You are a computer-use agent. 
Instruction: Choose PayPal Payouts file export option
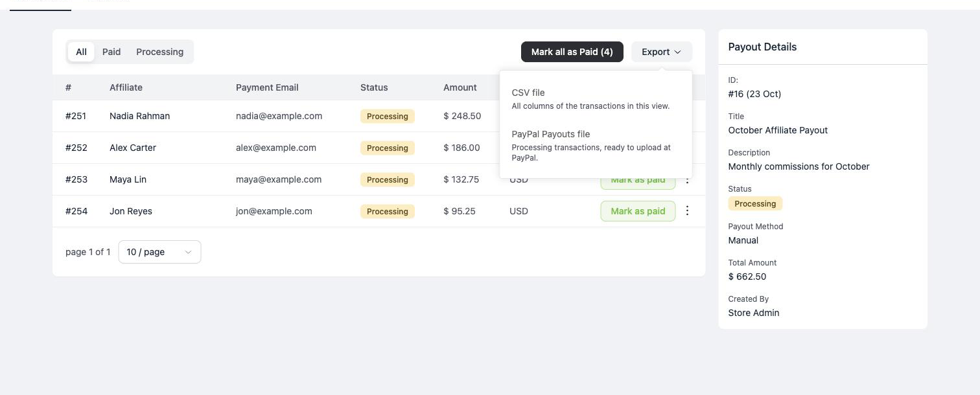click(595, 145)
